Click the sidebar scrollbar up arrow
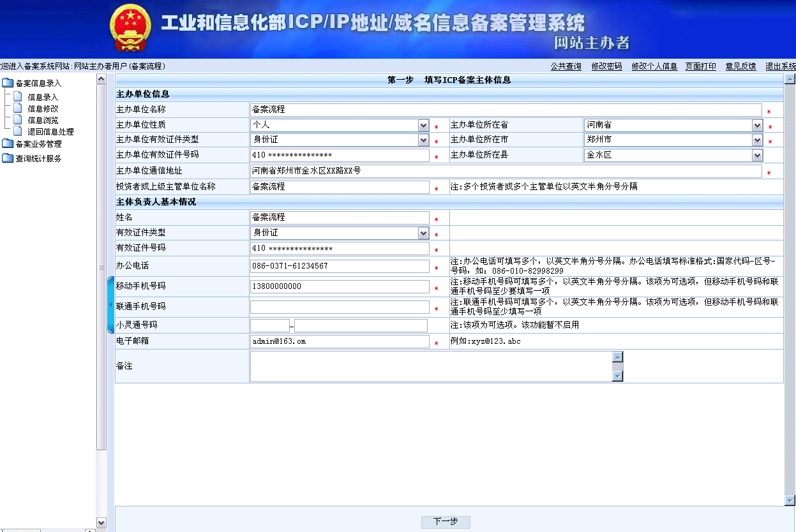This screenshot has height=532, width=796. (x=101, y=78)
